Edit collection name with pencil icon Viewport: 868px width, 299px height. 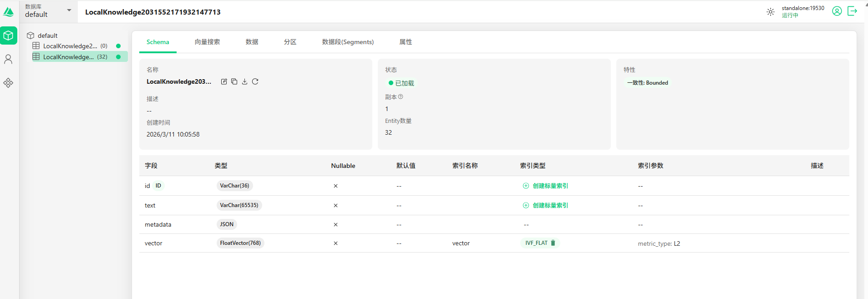point(224,81)
